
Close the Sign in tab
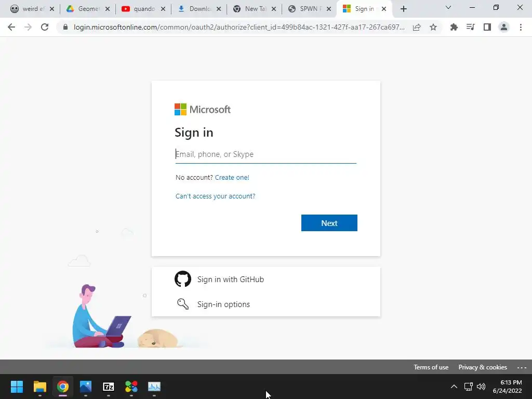(x=384, y=9)
